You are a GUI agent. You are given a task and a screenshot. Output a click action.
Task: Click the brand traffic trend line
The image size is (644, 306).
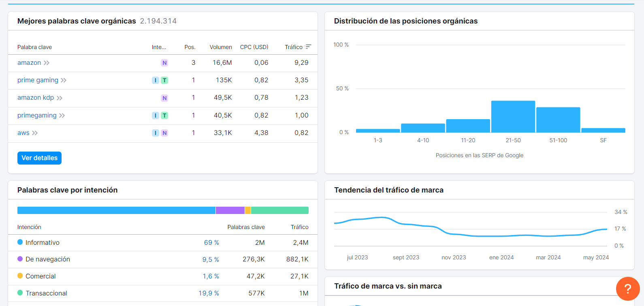click(x=470, y=227)
